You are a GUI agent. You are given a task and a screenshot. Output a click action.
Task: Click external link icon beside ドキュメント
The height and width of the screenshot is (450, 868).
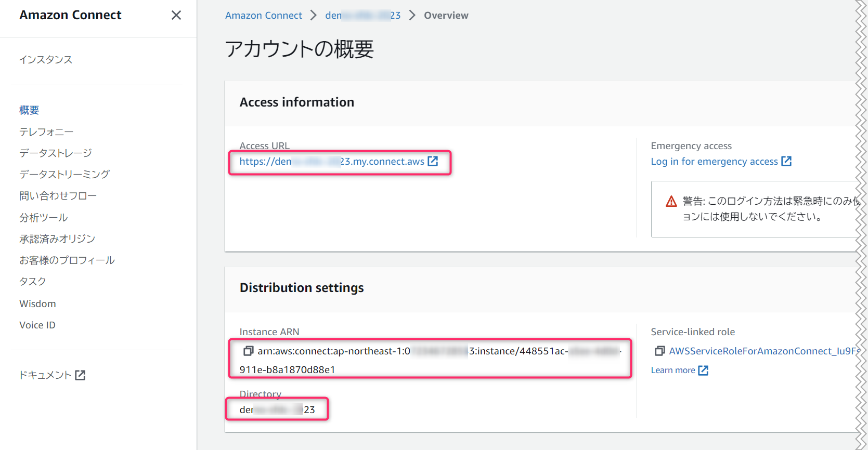click(x=80, y=375)
